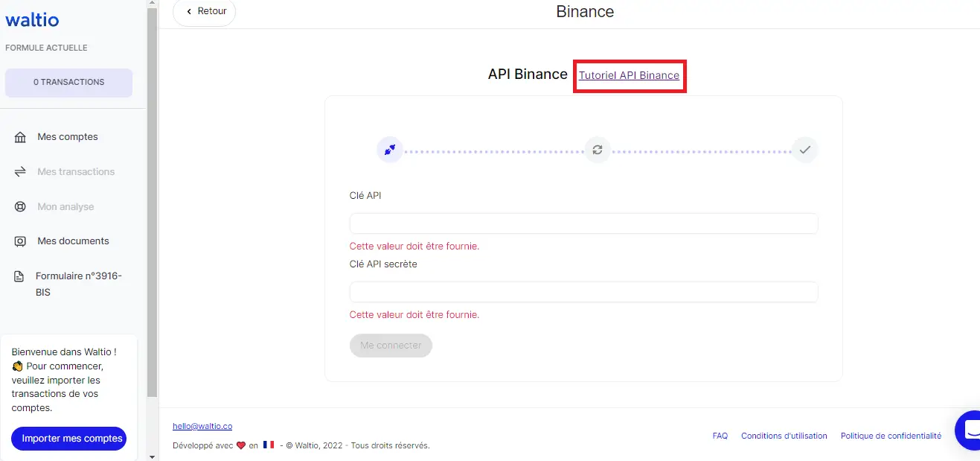The width and height of the screenshot is (980, 461).
Task: Click the bank icon beside Mes comptes
Action: (20, 137)
